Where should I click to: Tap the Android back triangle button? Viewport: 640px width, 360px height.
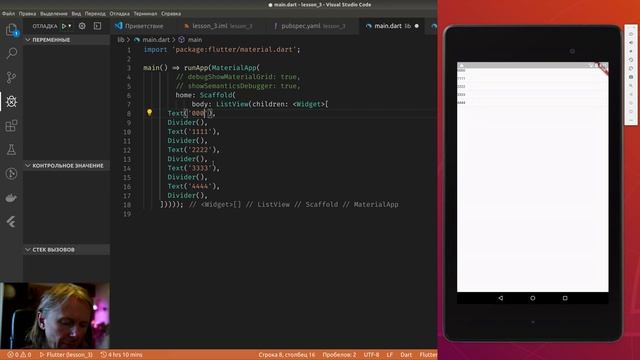pos(500,298)
